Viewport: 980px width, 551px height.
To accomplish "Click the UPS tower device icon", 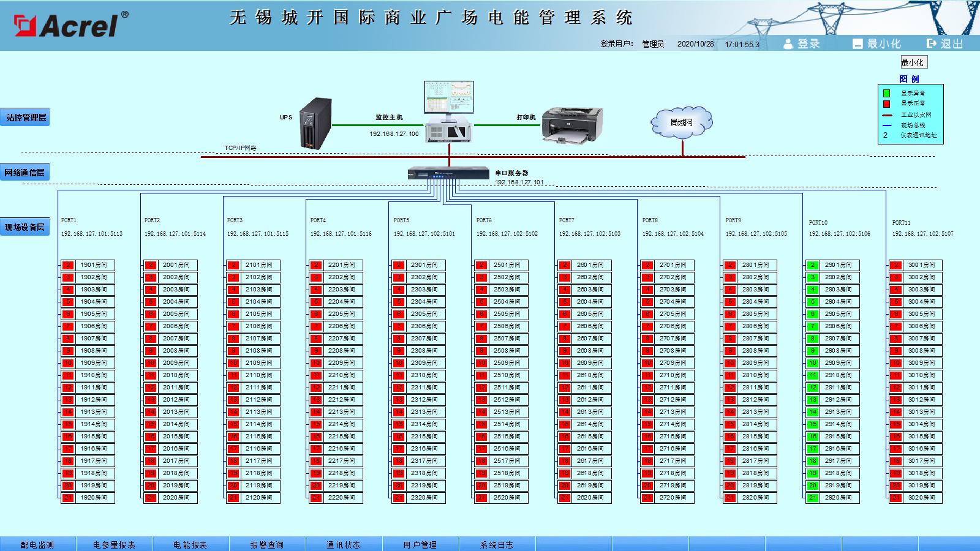I will (315, 124).
